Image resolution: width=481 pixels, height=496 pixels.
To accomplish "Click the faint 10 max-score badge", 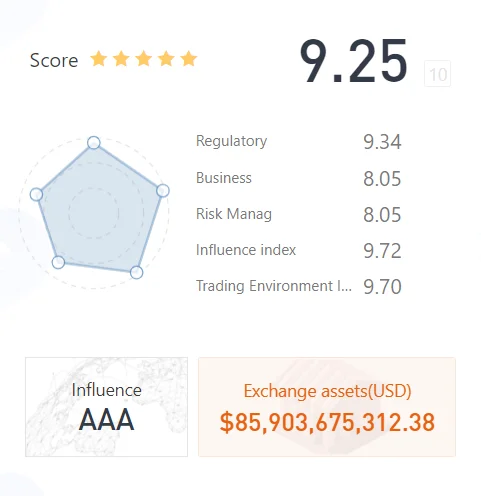I will (438, 74).
